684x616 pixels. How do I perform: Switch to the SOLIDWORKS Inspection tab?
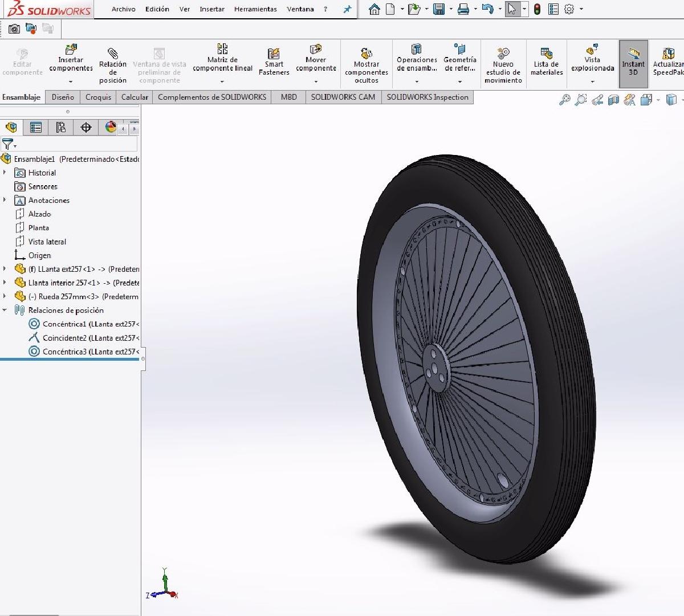427,97
